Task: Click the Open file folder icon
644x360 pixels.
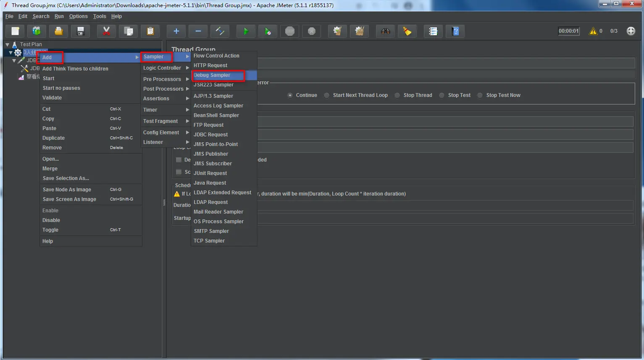Action: pyautogui.click(x=58, y=31)
